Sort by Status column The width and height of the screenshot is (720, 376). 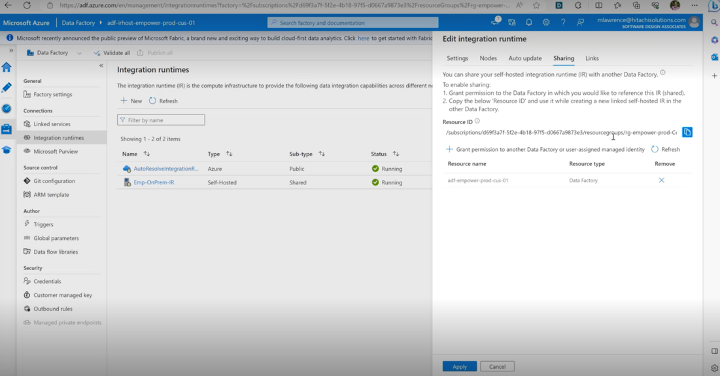385,154
